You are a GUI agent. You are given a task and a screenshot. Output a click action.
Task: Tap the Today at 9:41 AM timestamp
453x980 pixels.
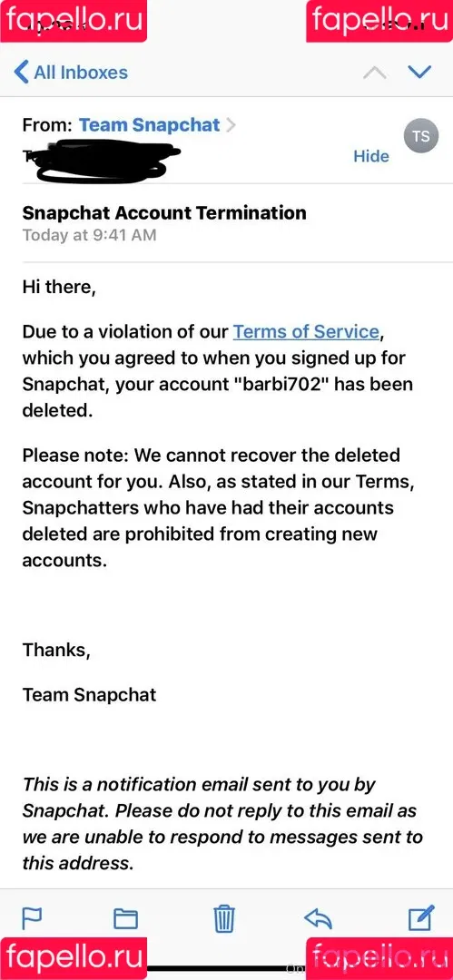[90, 235]
